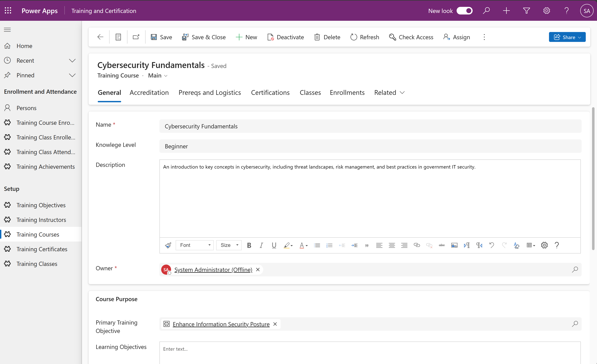Open the more commands ellipsis

pos(484,37)
